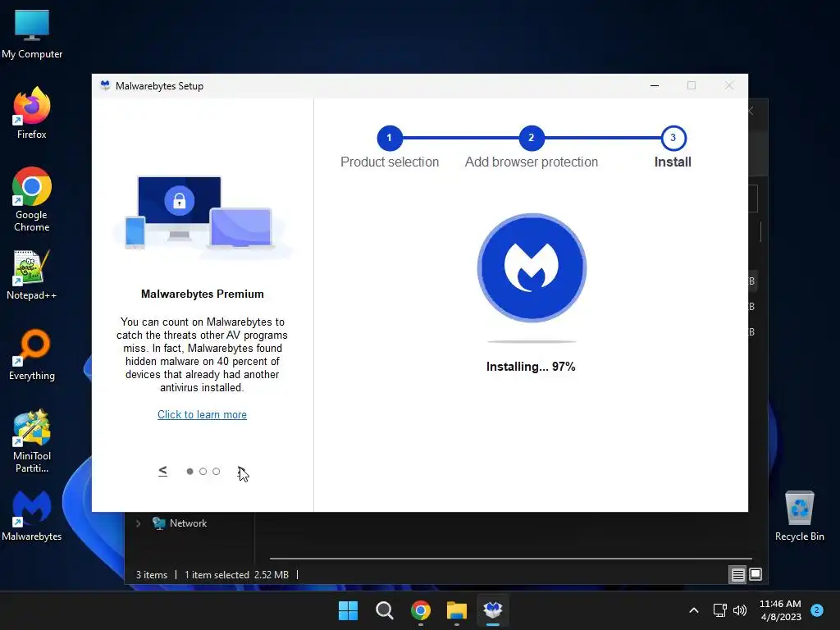This screenshot has width=840, height=630.
Task: Select the Malwarebytes installer taskbar icon
Action: click(493, 610)
